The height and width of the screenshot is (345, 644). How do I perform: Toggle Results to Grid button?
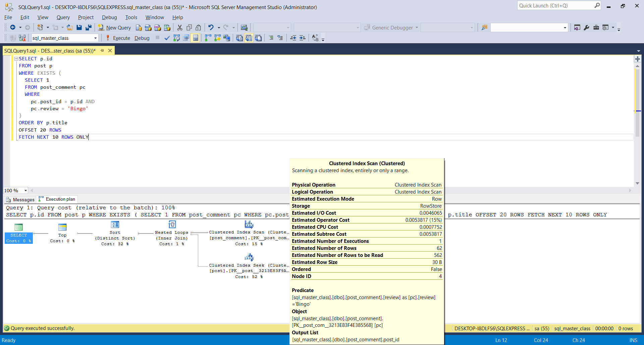point(249,38)
